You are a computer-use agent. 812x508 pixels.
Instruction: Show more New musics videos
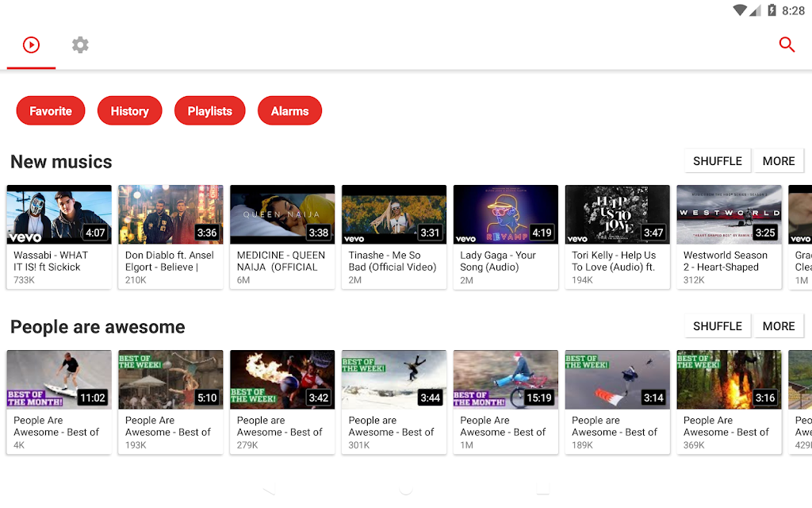pyautogui.click(x=778, y=161)
